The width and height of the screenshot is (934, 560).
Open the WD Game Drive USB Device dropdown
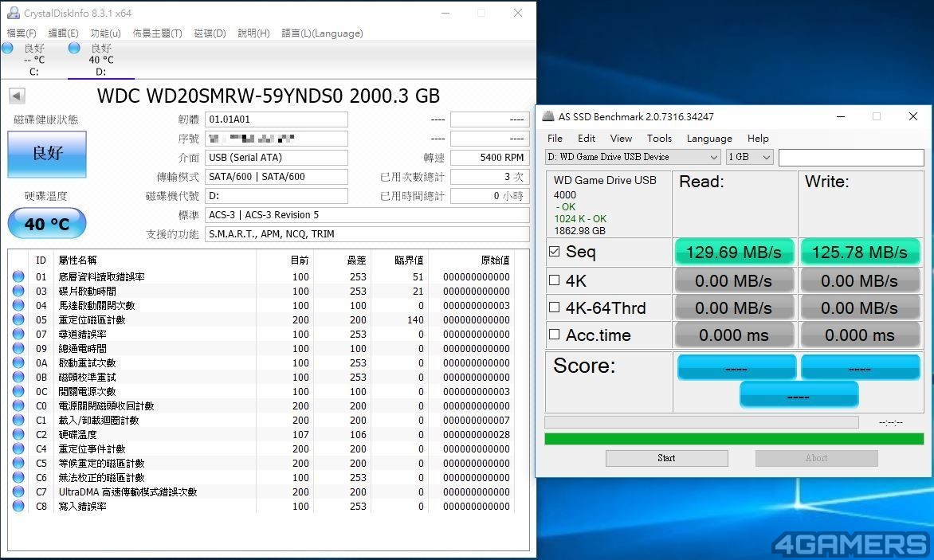pyautogui.click(x=633, y=157)
